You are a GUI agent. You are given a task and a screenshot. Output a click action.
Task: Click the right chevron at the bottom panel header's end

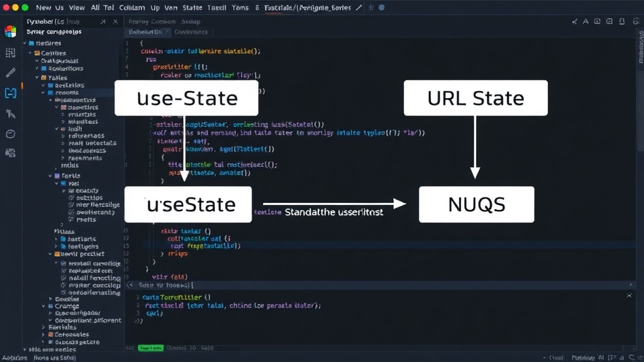point(631,285)
